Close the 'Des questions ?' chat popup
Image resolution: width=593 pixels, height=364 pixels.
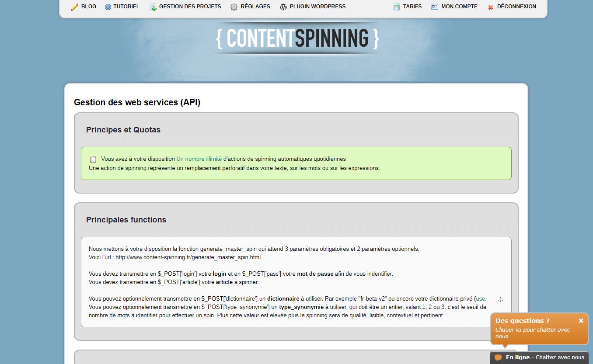(581, 321)
